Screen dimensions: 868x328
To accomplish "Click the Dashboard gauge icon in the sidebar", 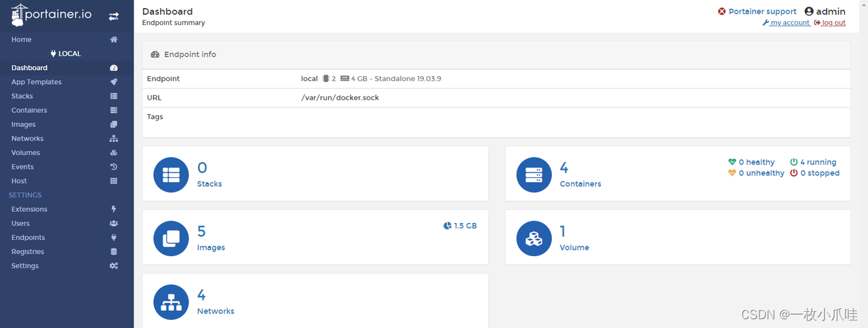I will click(x=114, y=68).
